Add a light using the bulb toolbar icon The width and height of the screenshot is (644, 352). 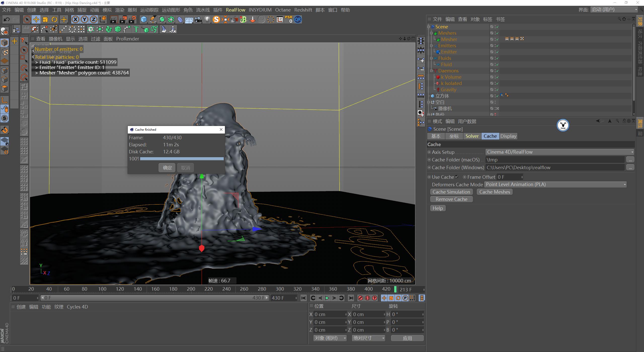click(207, 19)
